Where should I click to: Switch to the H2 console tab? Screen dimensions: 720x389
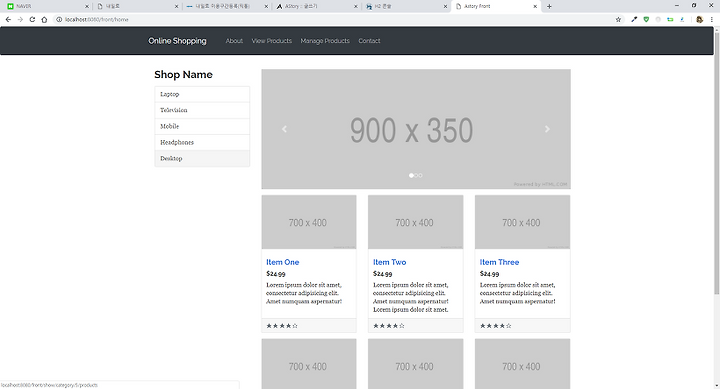[405, 6]
